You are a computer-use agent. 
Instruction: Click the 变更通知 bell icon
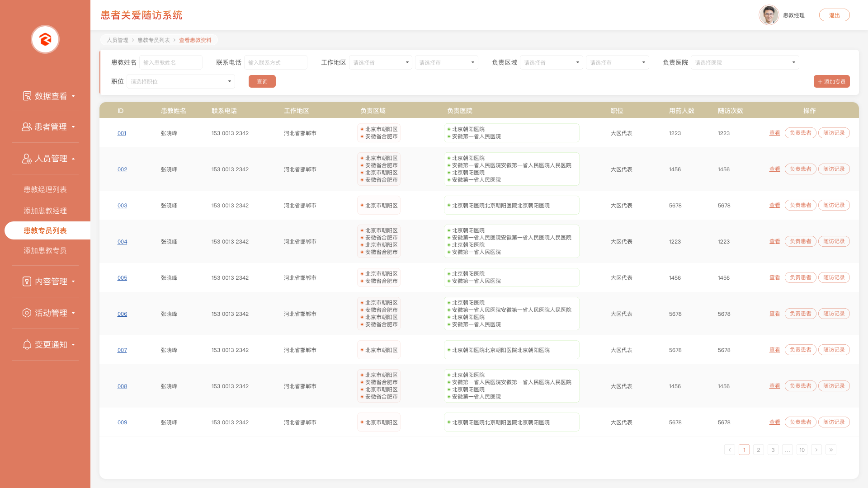27,345
